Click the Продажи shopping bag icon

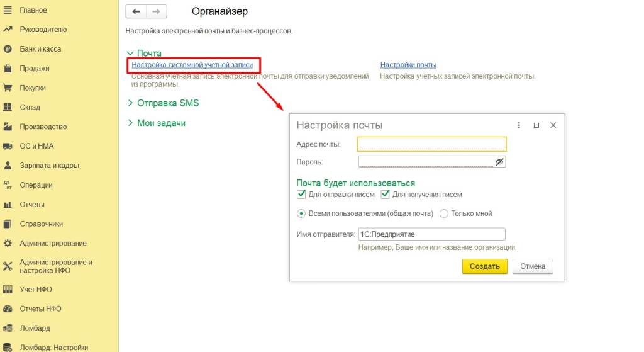(x=8, y=69)
